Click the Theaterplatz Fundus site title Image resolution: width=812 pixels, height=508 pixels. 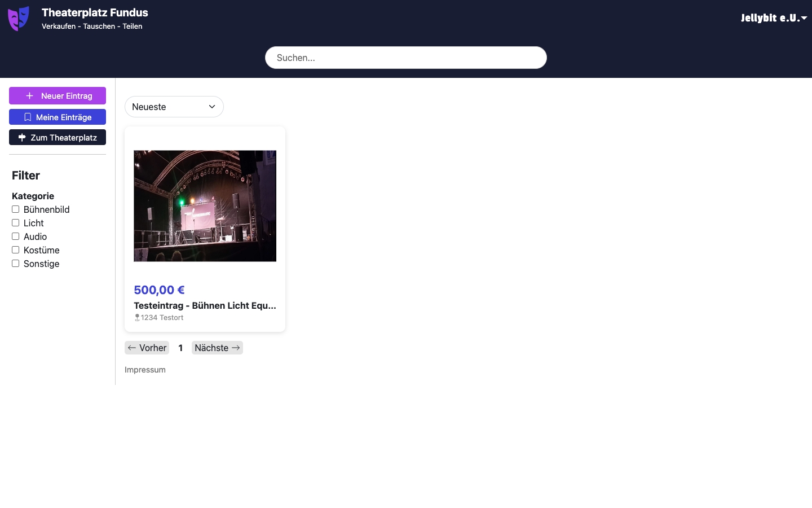click(95, 12)
